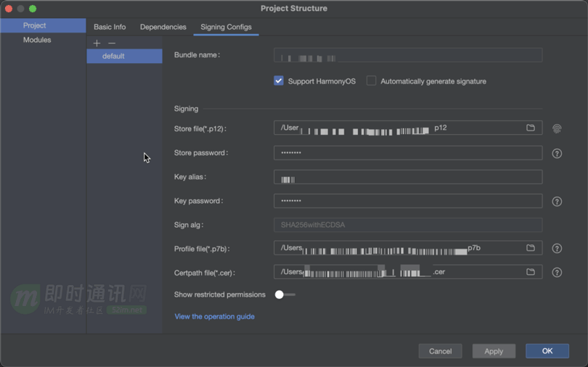Add a new signing config with the plus icon
Viewport: 588px width, 367px height.
[x=97, y=43]
